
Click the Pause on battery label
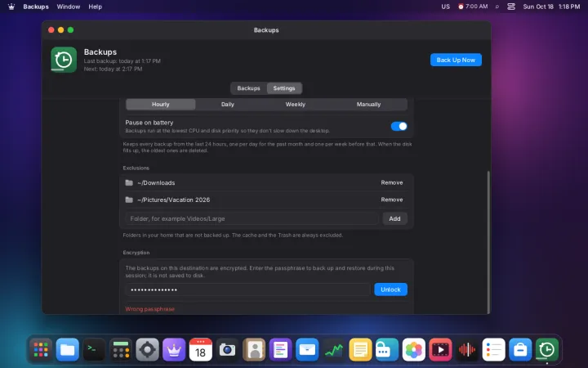(x=149, y=123)
